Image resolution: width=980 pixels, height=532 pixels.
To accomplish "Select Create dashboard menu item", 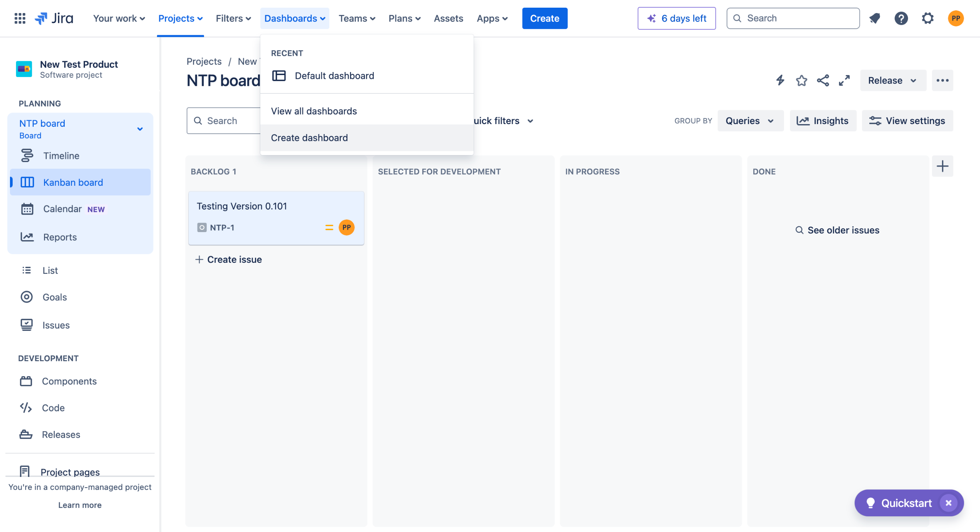I will (309, 138).
